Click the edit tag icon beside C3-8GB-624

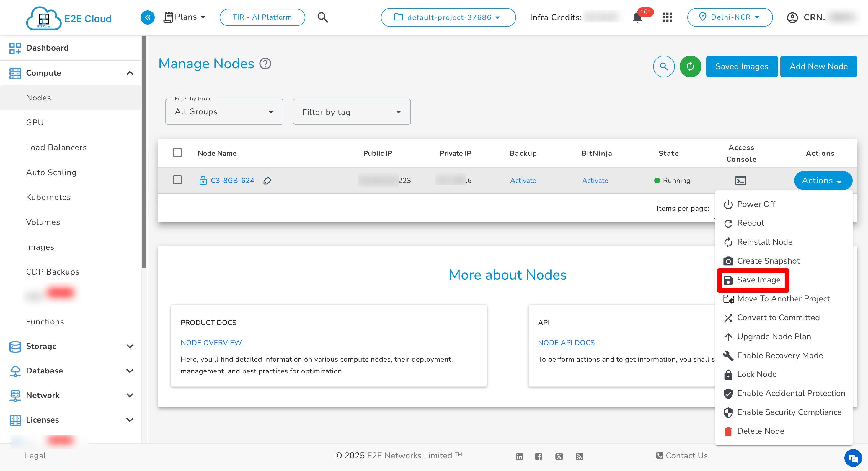pos(267,181)
